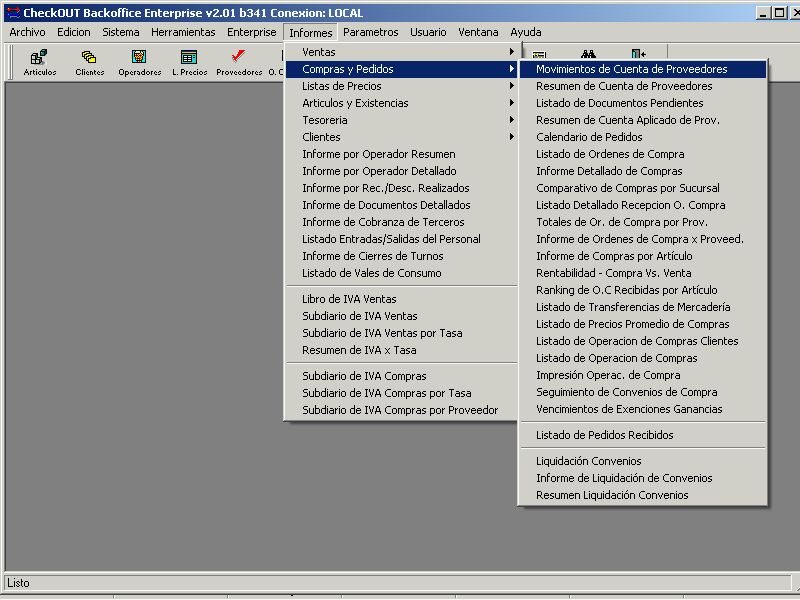
Task: Select Listado de Vales de Consumo
Action: pyautogui.click(x=402, y=273)
